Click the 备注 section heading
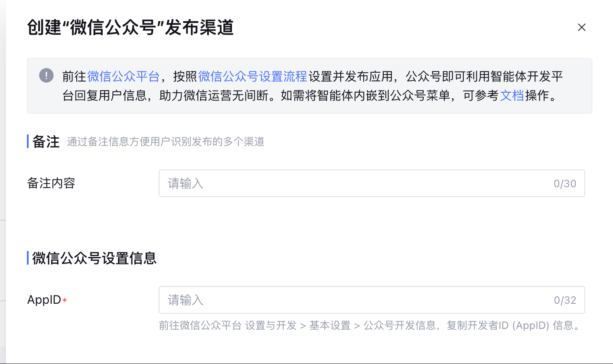The image size is (613, 364). click(46, 141)
